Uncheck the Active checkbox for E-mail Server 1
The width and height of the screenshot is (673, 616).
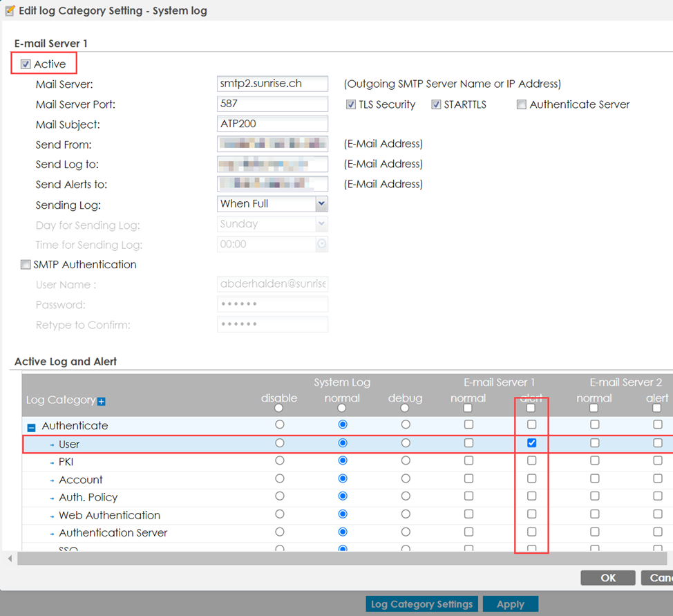coord(26,64)
